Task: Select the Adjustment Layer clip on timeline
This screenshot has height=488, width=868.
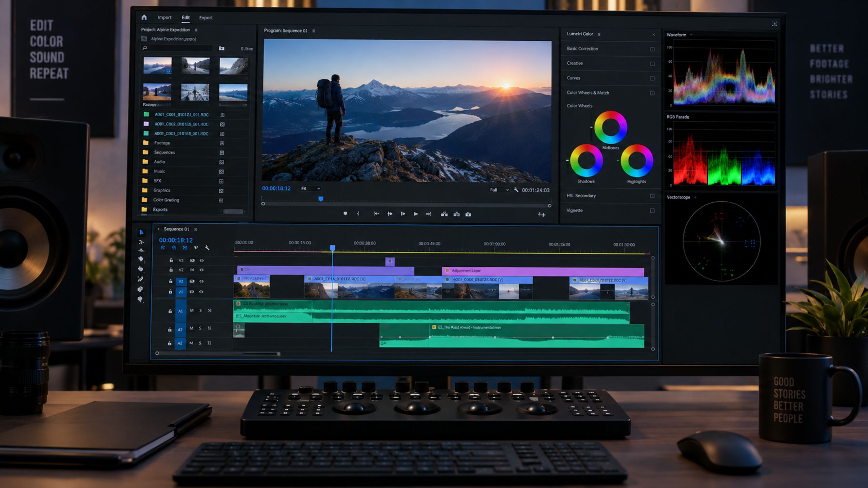Action: (543, 271)
